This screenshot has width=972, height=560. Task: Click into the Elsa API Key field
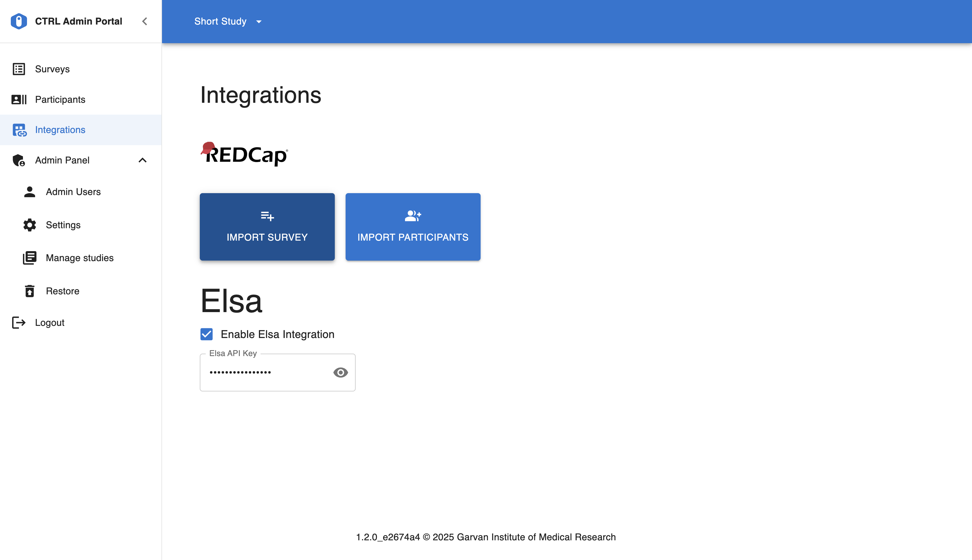(x=266, y=372)
